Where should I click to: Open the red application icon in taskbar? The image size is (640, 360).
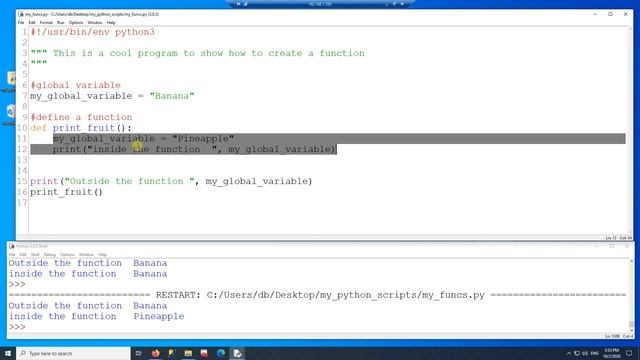pos(204,353)
